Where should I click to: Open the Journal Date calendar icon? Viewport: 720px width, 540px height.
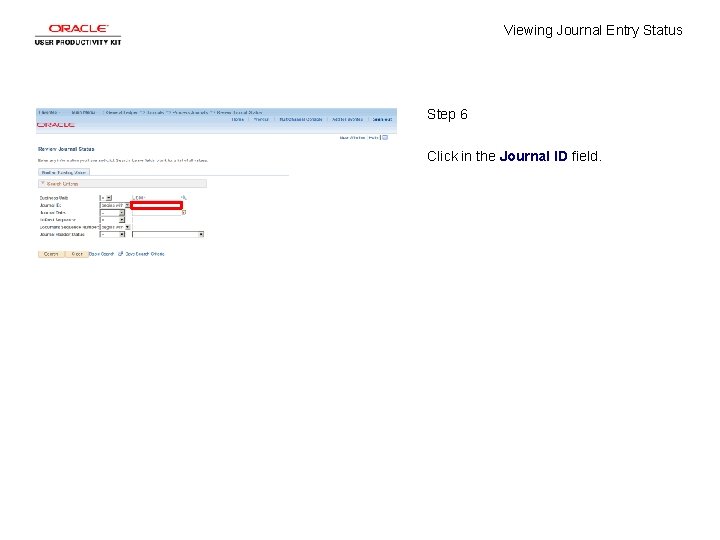pyautogui.click(x=184, y=213)
